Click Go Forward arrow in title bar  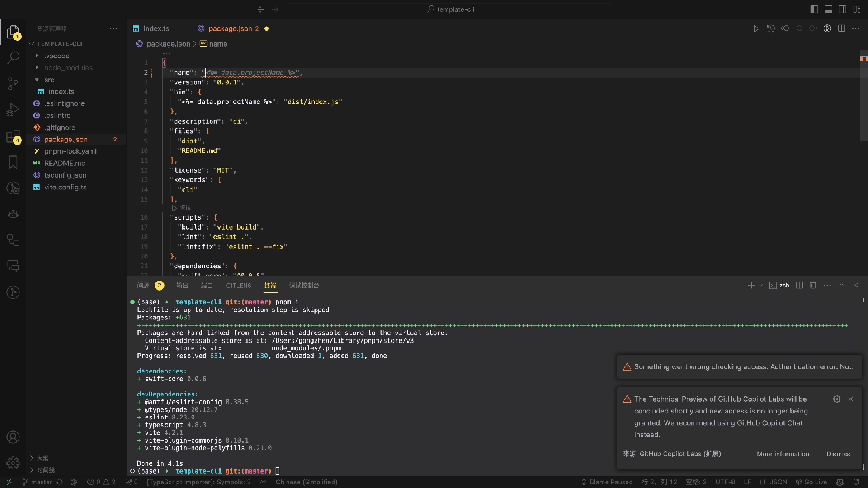(x=275, y=9)
